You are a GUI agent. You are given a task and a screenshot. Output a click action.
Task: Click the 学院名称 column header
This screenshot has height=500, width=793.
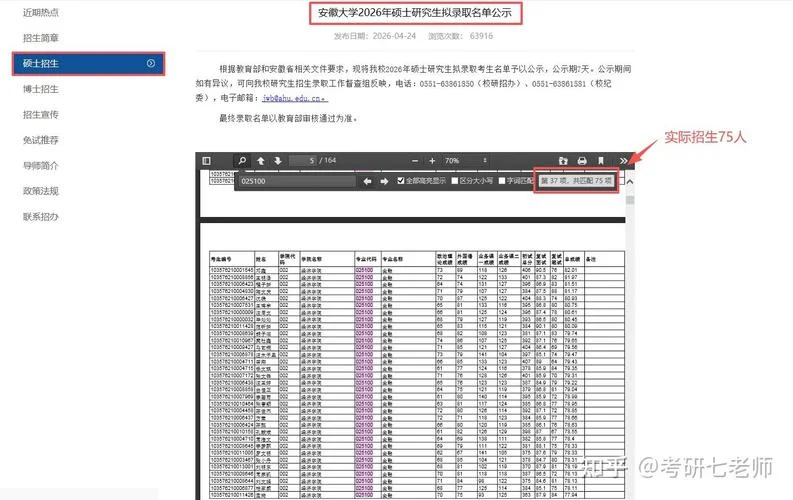(312, 259)
